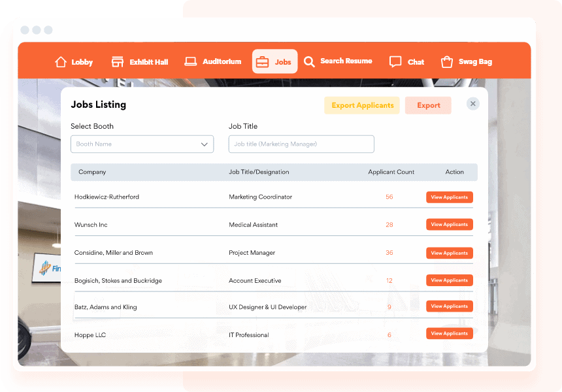This screenshot has width=562, height=392.
Task: View applicants for Hoppe LLC
Action: 449,334
